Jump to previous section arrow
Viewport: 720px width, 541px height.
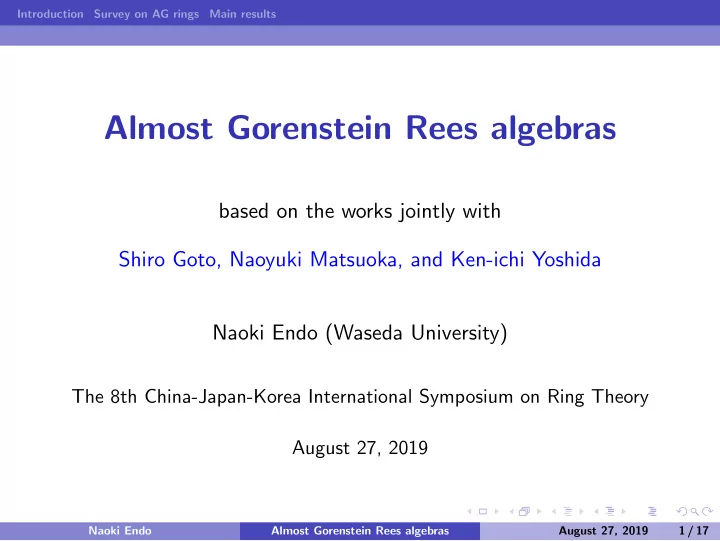[596, 511]
